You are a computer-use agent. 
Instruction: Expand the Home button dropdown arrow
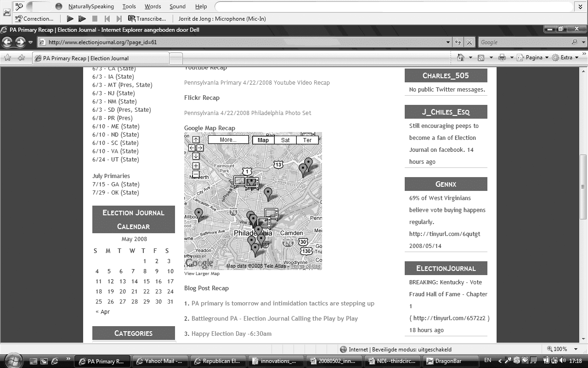[x=470, y=57]
